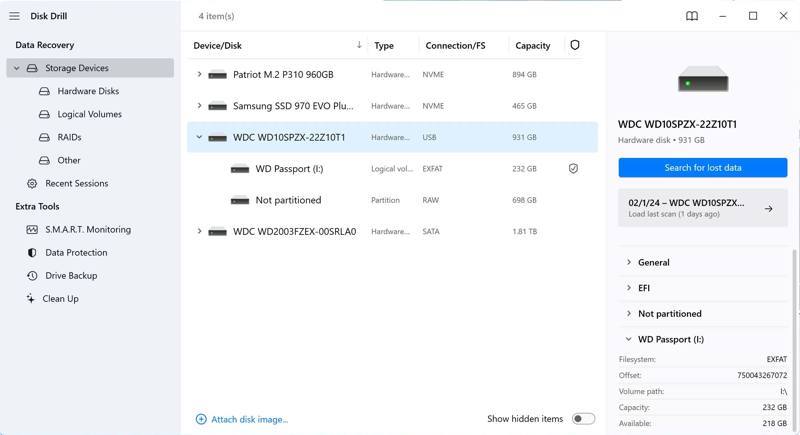Click the Hardware Disks icon in sidebar

pyautogui.click(x=44, y=91)
